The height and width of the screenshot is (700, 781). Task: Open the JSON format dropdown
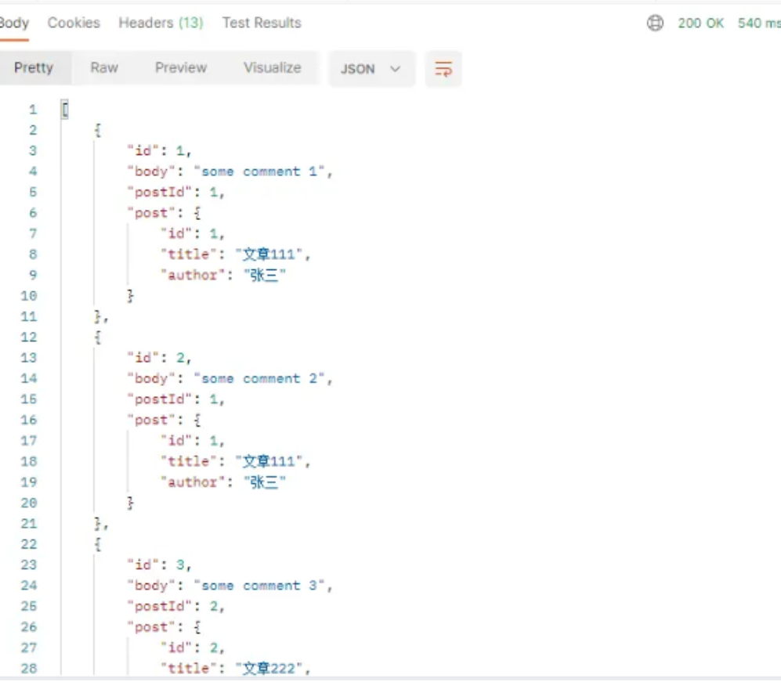pos(371,69)
